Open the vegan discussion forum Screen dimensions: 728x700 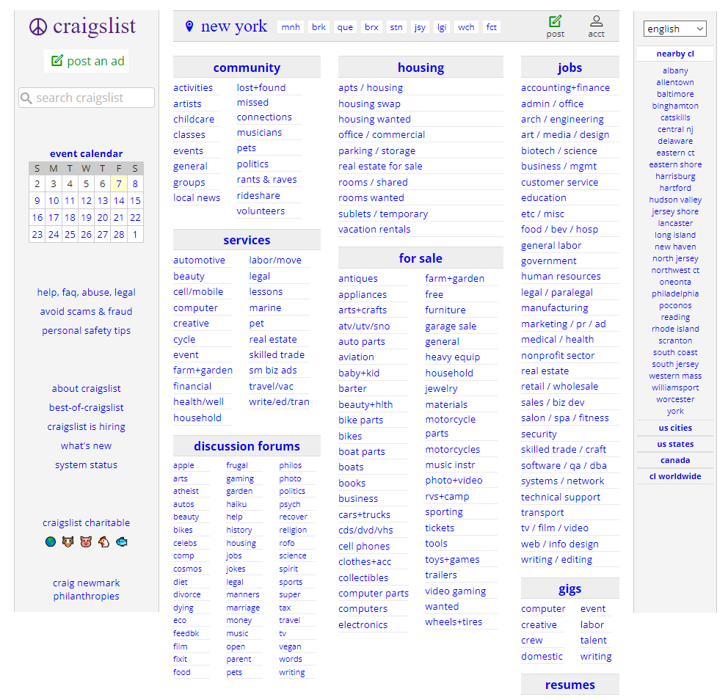click(x=290, y=646)
